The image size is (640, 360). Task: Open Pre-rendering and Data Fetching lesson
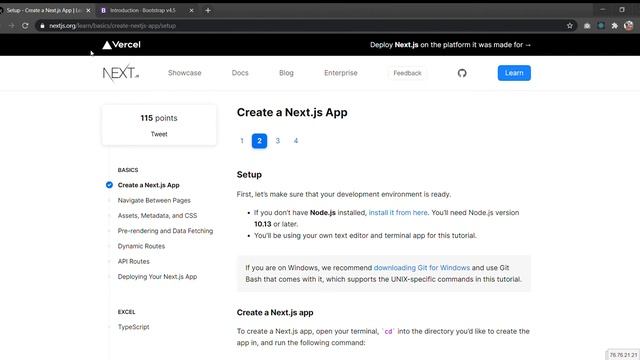pyautogui.click(x=165, y=231)
